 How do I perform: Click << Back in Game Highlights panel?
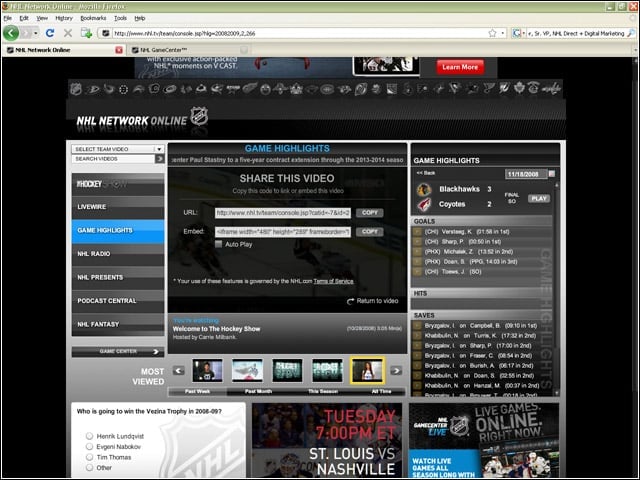pyautogui.click(x=426, y=173)
